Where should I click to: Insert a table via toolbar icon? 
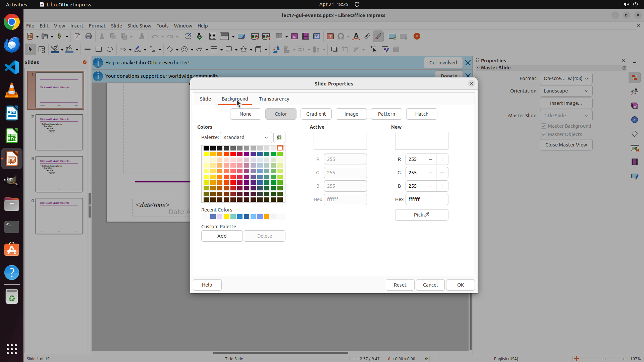click(279, 37)
